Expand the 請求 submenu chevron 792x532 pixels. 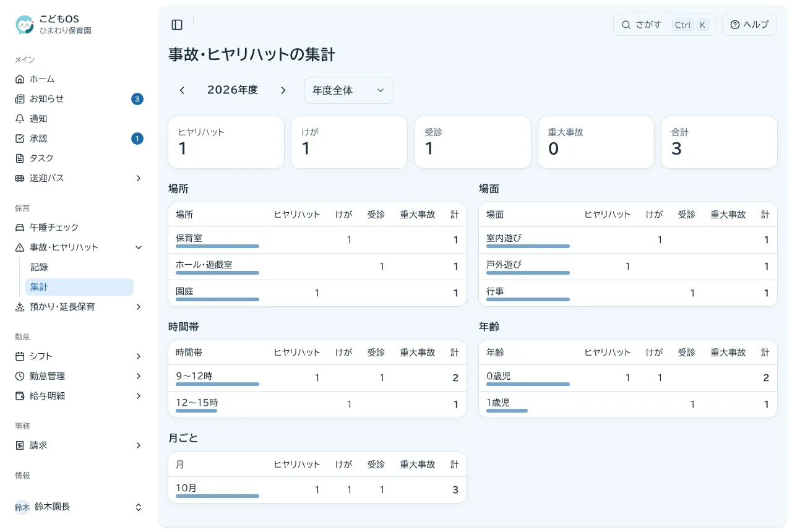139,445
